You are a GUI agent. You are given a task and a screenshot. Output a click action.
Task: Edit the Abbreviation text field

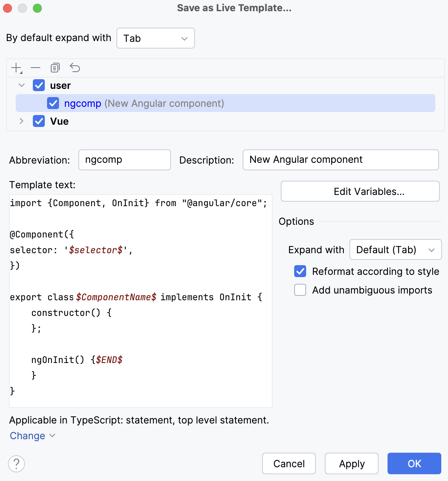tap(124, 160)
